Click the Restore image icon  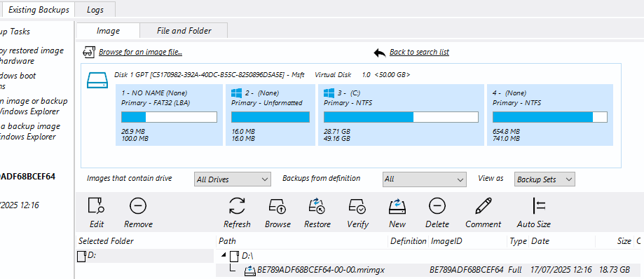pos(317,206)
